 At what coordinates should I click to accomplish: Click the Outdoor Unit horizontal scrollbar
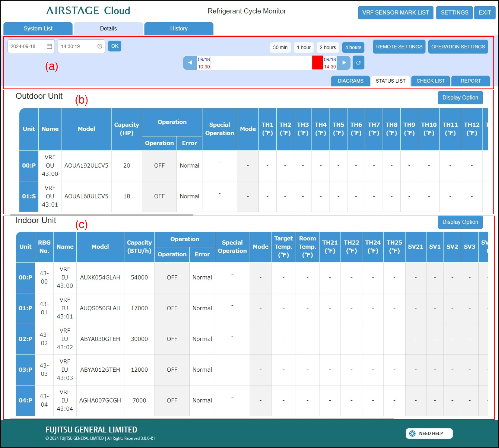(102, 215)
